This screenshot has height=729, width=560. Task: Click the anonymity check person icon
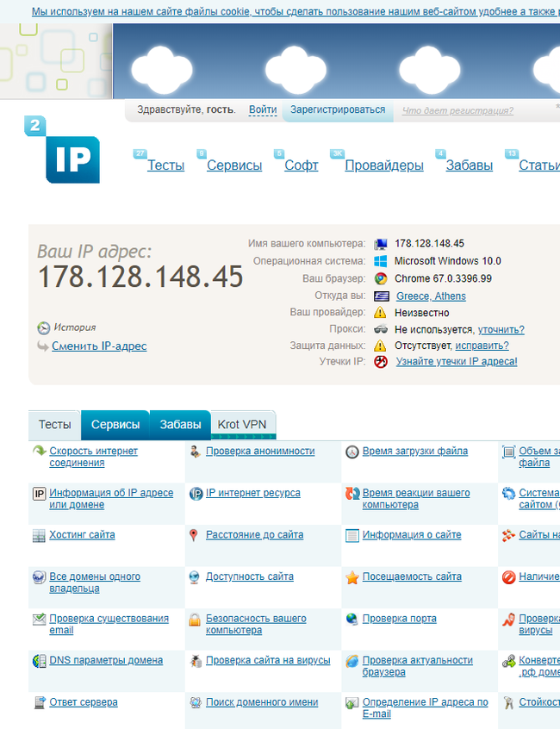(x=196, y=452)
